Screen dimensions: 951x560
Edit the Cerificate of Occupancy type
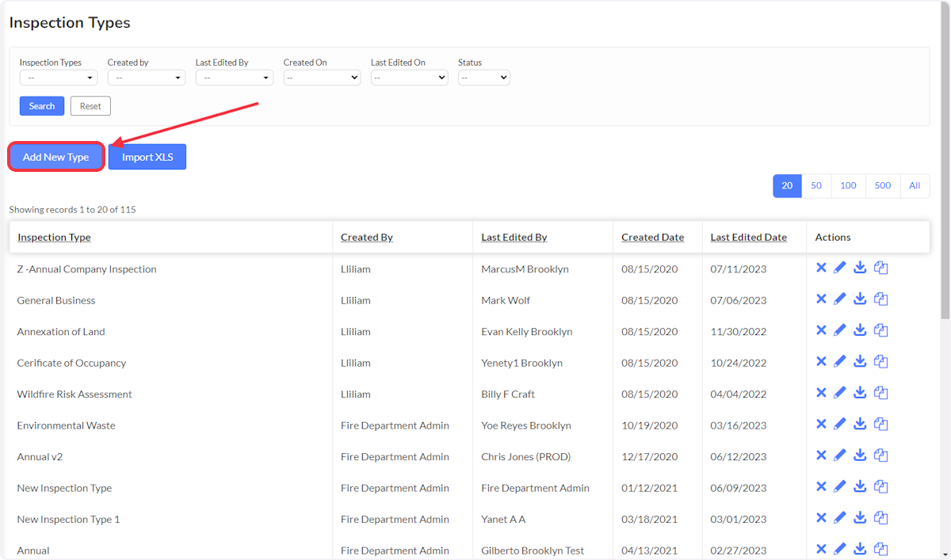(x=840, y=361)
